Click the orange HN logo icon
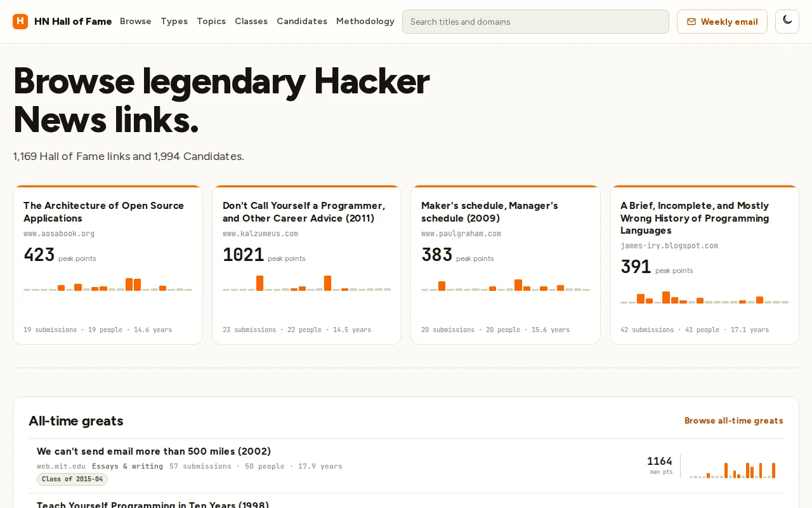This screenshot has width=812, height=508. (20, 22)
